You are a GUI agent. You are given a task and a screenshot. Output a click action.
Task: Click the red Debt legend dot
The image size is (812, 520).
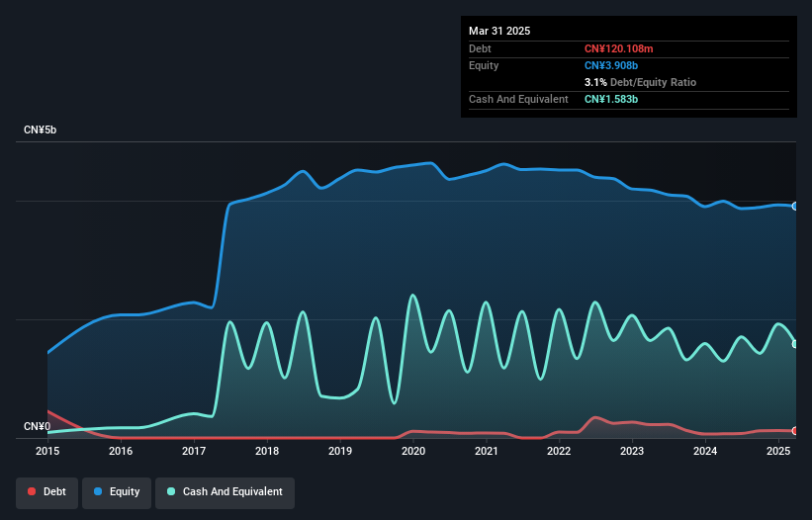tap(32, 491)
